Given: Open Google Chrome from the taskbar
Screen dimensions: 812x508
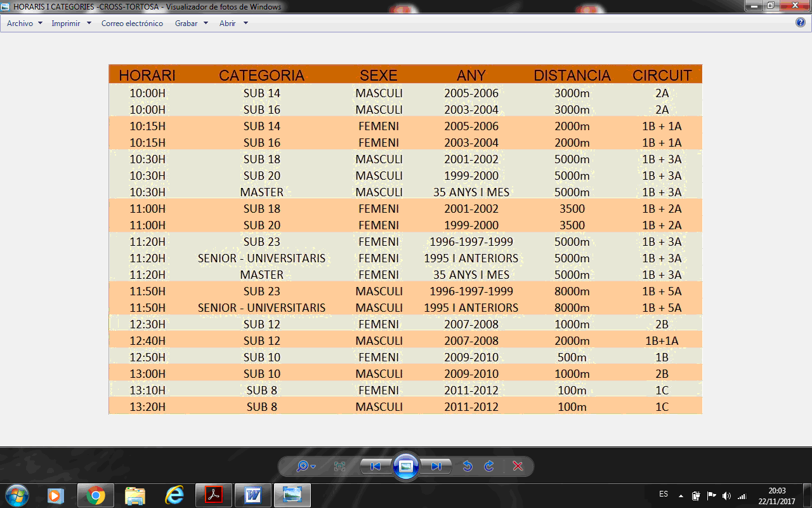Looking at the screenshot, I should (x=96, y=495).
